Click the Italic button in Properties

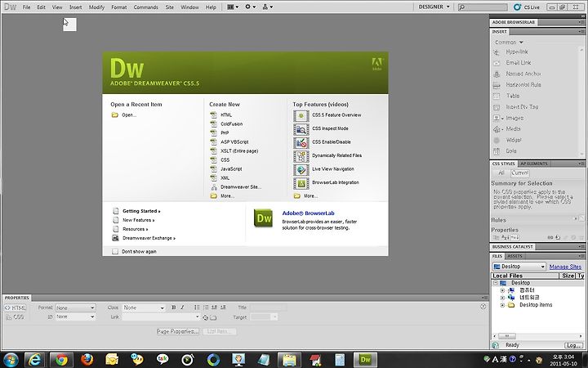tap(182, 307)
